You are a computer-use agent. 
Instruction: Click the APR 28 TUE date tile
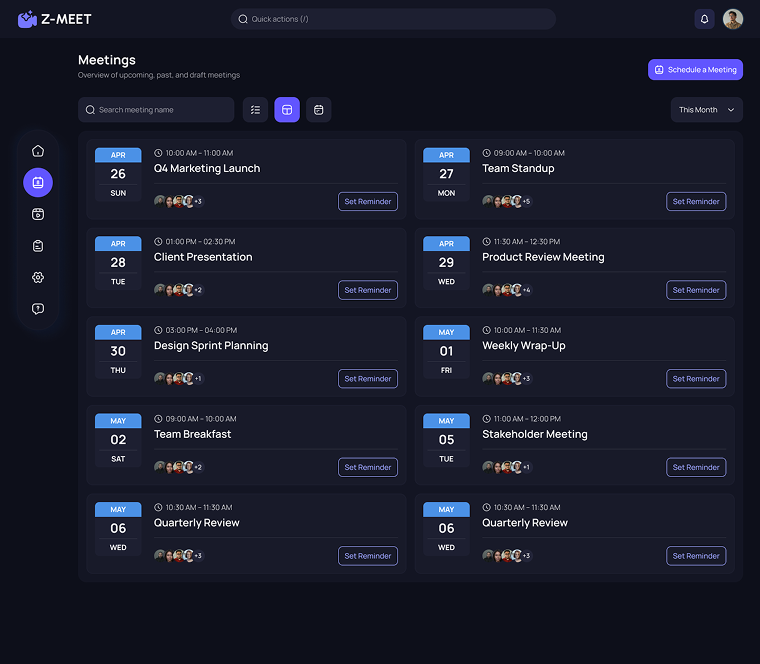(x=118, y=263)
